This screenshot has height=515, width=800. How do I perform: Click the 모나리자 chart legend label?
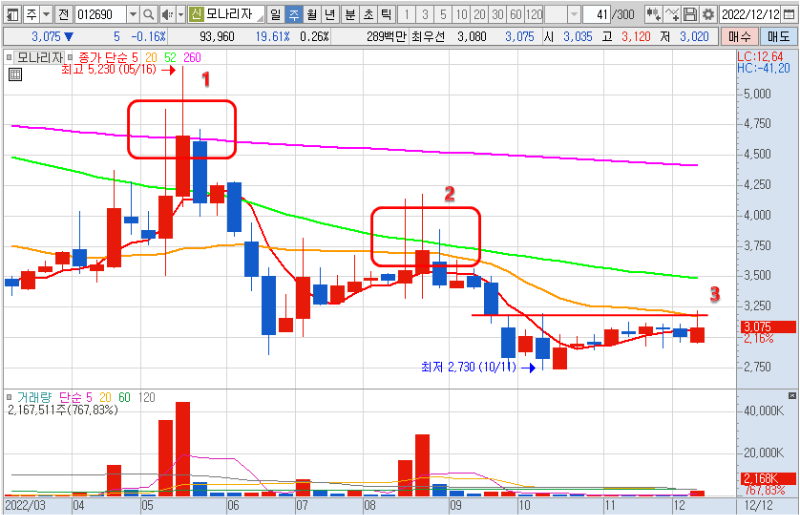(40, 58)
